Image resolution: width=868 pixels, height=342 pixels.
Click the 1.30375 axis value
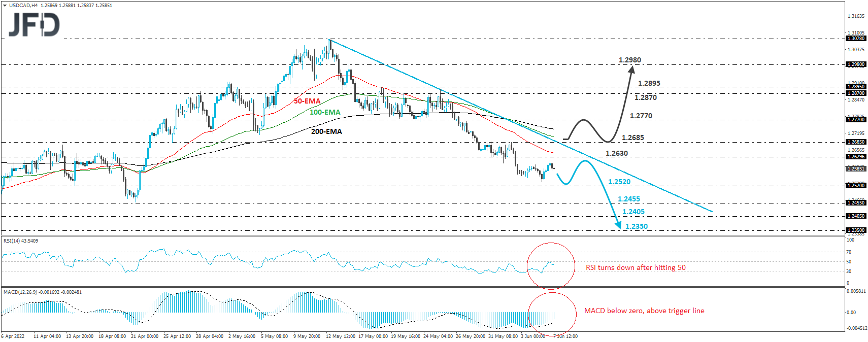[x=856, y=50]
